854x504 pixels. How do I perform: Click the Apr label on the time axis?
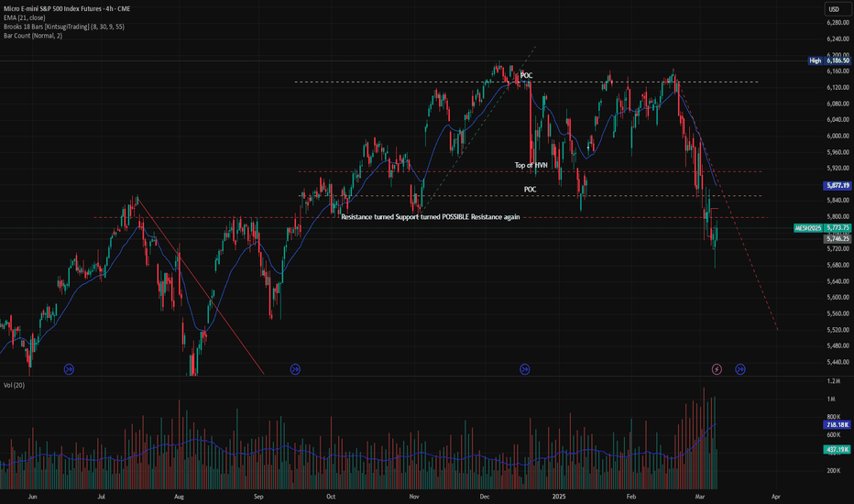[776, 497]
